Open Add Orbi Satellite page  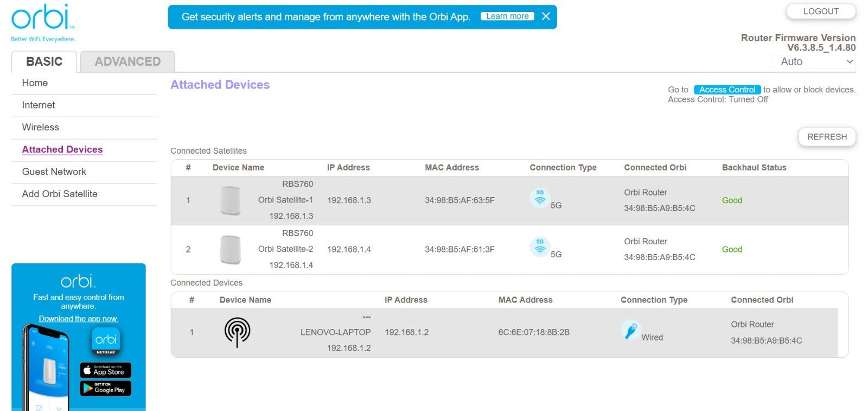(x=60, y=194)
